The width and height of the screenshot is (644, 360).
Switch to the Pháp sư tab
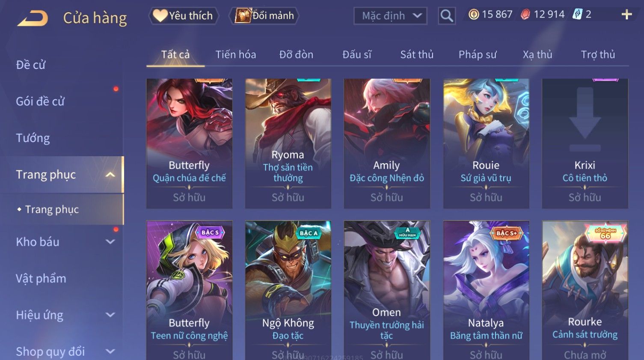(x=478, y=54)
